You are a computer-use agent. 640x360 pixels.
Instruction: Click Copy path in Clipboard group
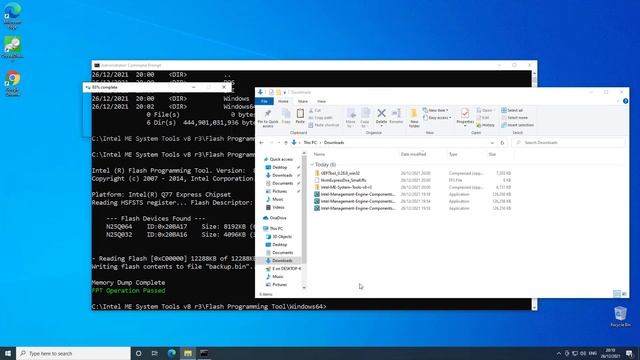click(320, 118)
